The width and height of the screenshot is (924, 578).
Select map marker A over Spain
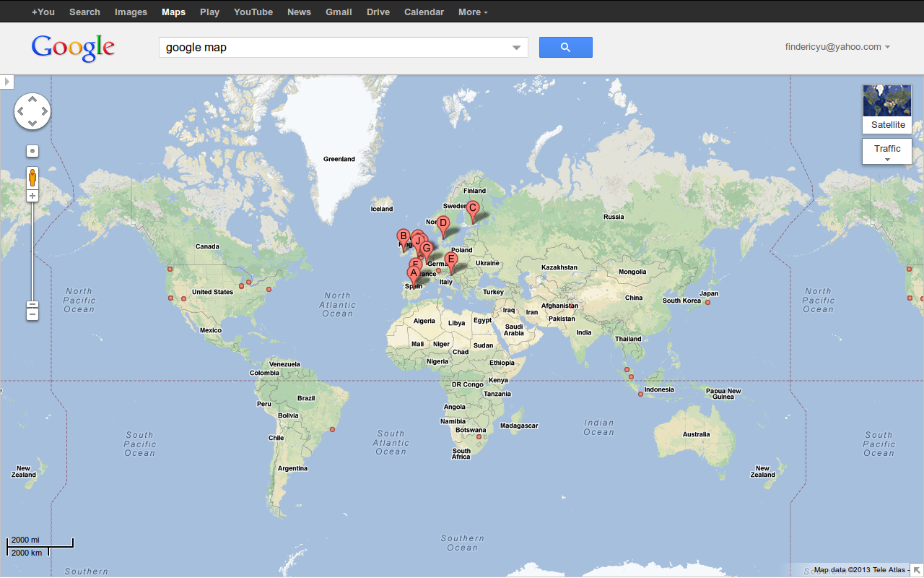(414, 275)
